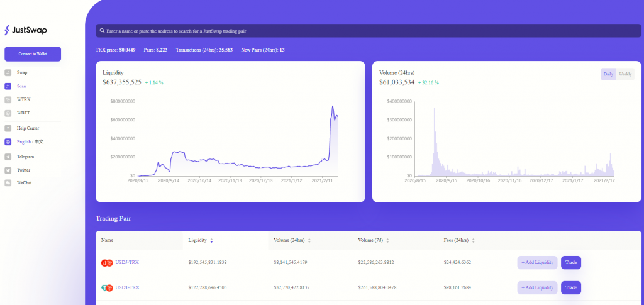The image size is (644, 305).
Task: Click the WBTT sidebar icon
Action: 8,113
